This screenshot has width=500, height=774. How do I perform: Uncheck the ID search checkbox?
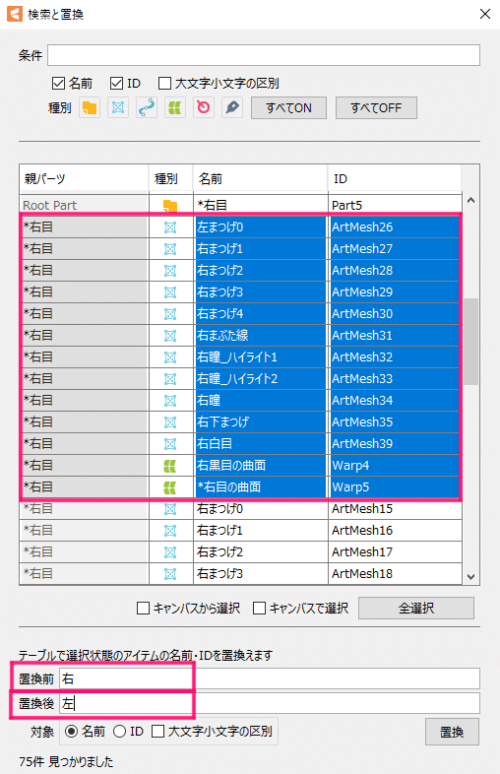116,83
